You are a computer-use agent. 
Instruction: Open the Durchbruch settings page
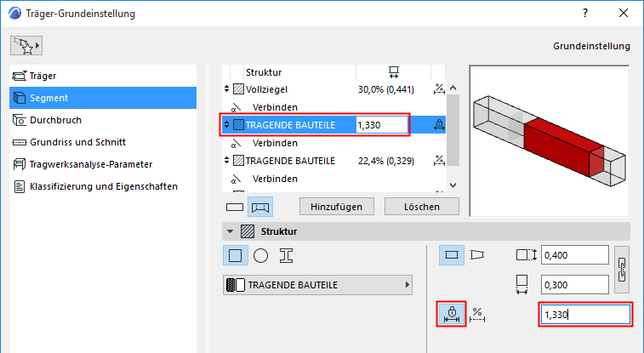56,120
